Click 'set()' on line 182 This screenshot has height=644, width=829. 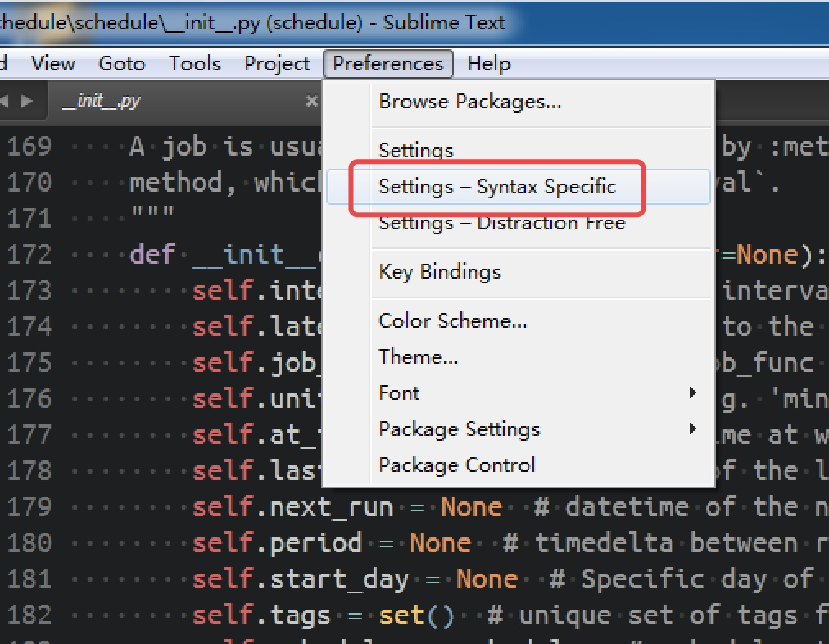pyautogui.click(x=417, y=615)
